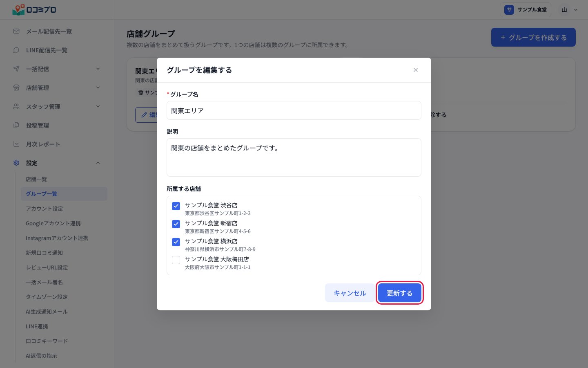Open 一括メール署名 settings

pos(64,282)
